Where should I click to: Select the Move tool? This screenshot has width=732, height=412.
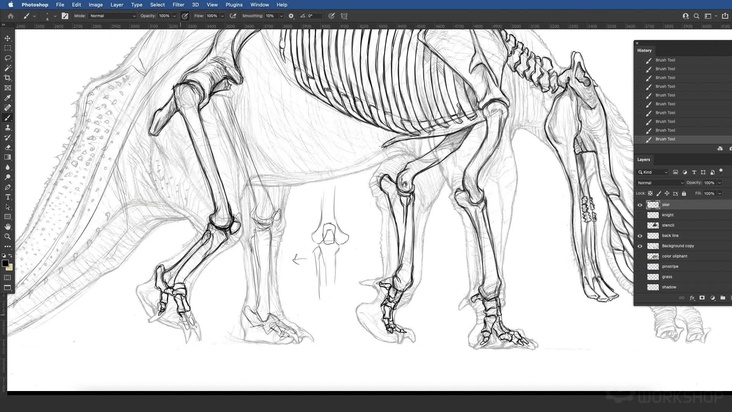7,38
